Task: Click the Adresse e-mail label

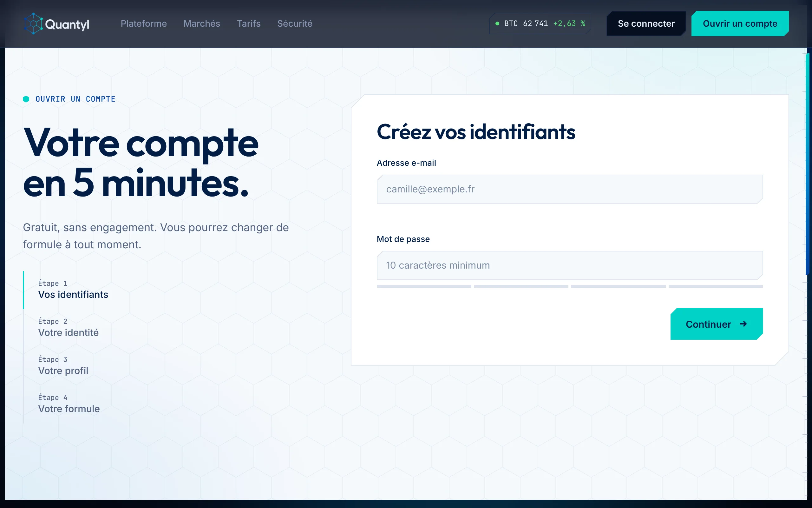Action: tap(406, 163)
